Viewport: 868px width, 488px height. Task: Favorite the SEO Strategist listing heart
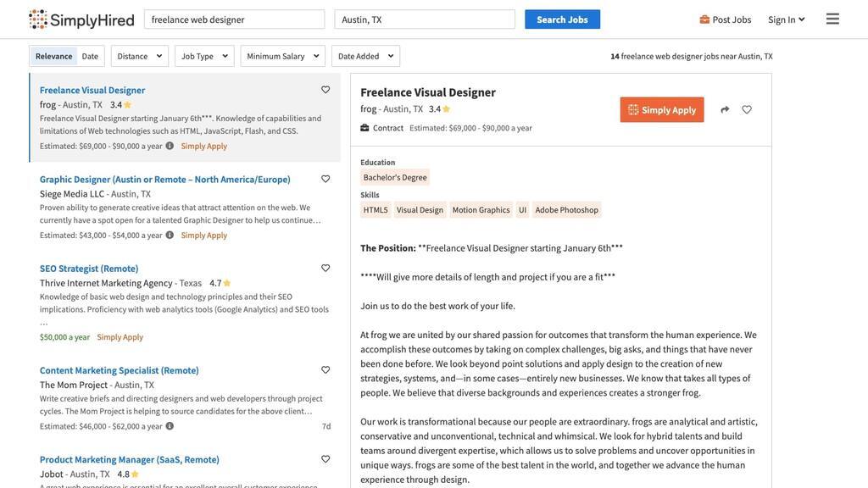click(x=325, y=268)
